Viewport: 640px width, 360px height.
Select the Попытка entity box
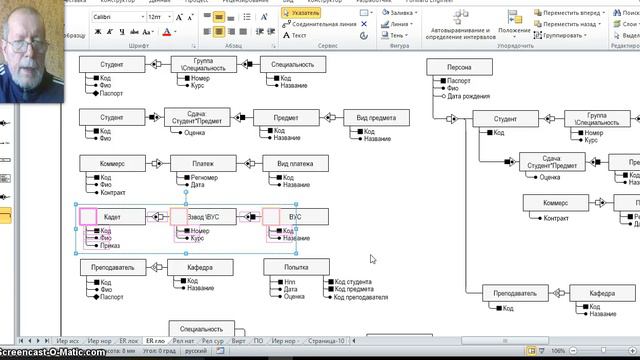pos(296,267)
